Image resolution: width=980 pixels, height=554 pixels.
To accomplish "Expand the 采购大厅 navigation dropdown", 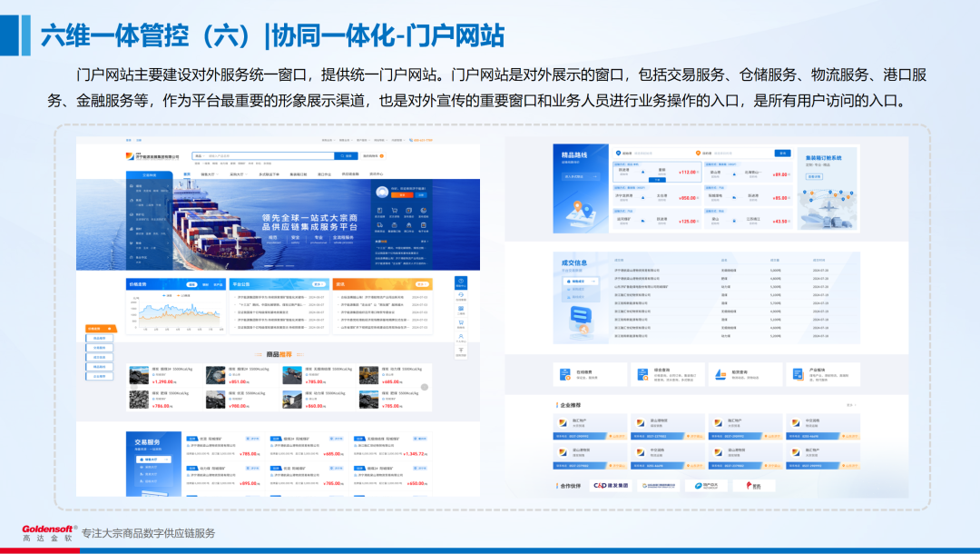I will coord(238,173).
